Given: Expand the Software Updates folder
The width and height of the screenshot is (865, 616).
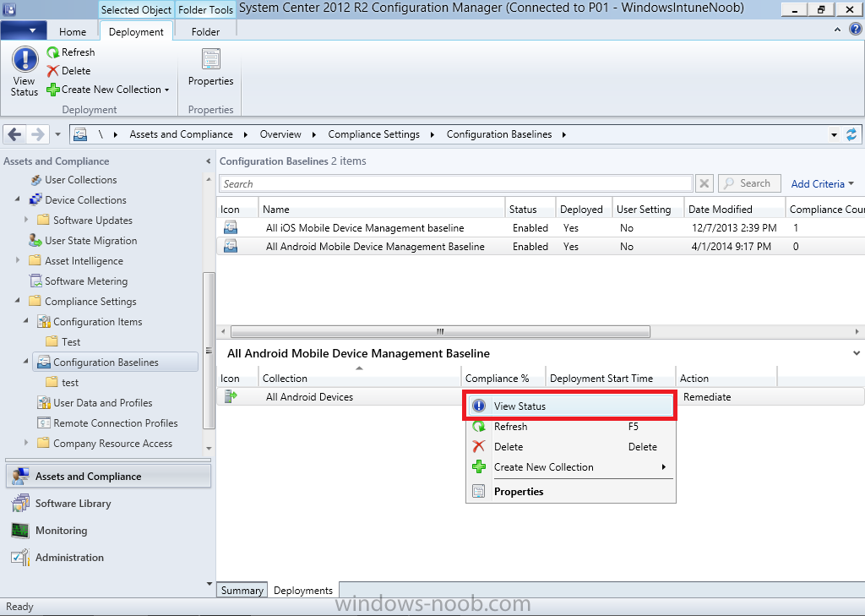Looking at the screenshot, I should [x=26, y=220].
